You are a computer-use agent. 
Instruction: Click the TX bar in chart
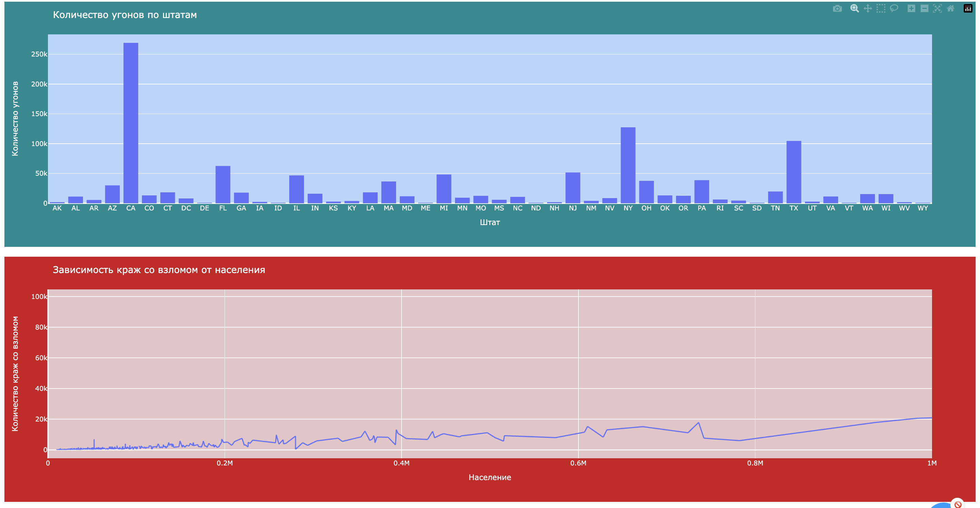[794, 172]
